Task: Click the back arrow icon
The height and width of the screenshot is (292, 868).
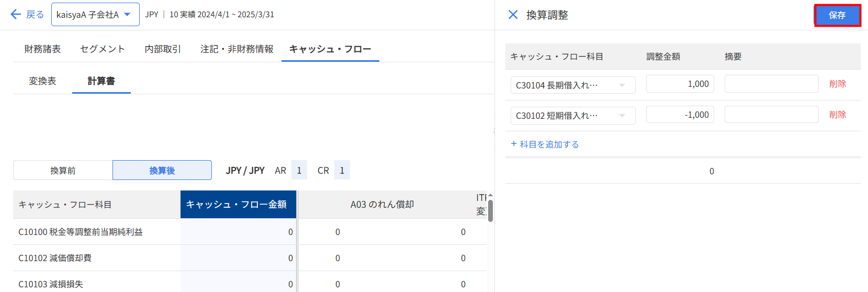Action: point(16,14)
